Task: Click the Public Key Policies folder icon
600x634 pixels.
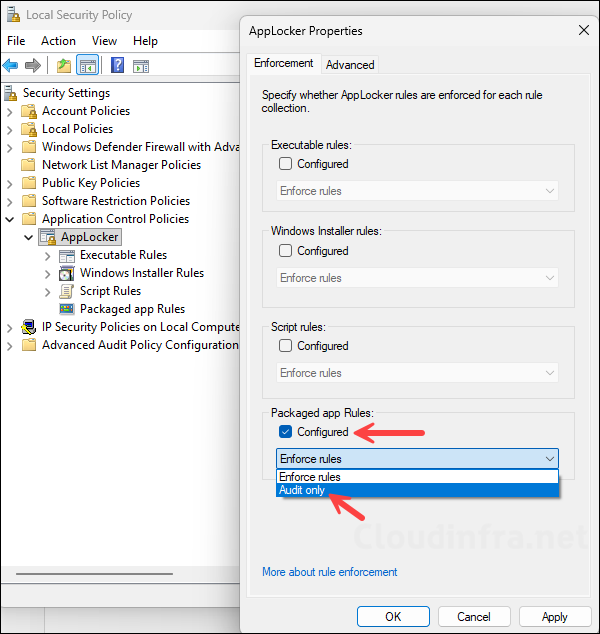Action: [28, 183]
